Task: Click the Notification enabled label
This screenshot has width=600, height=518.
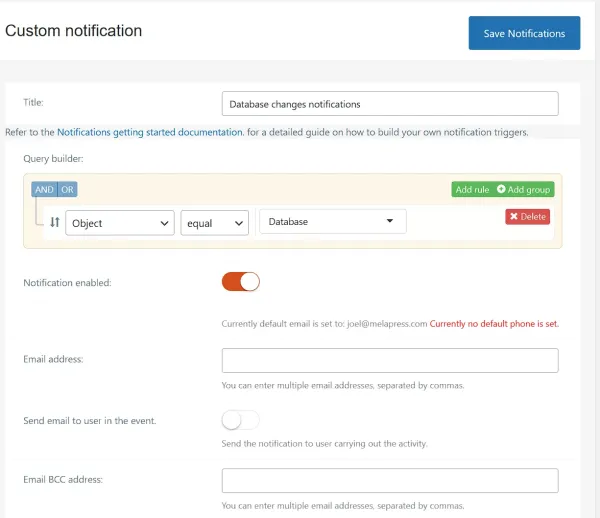Action: point(67,283)
